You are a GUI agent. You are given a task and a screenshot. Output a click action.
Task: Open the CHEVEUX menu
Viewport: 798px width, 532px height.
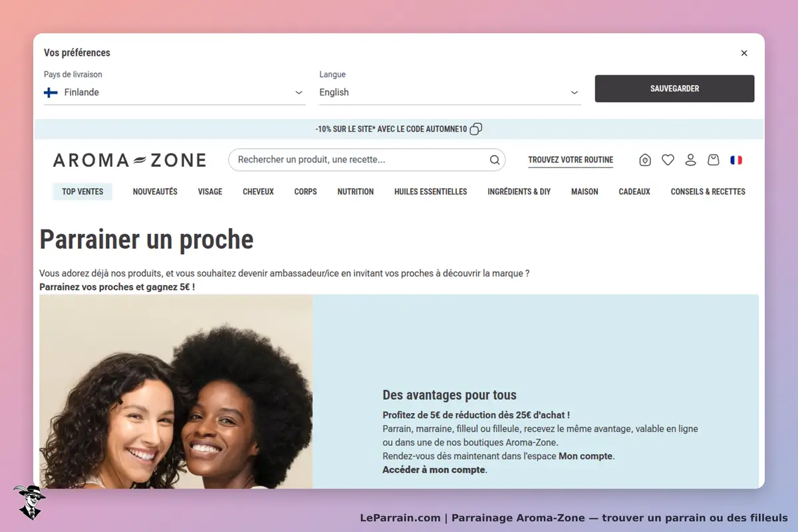pyautogui.click(x=258, y=192)
